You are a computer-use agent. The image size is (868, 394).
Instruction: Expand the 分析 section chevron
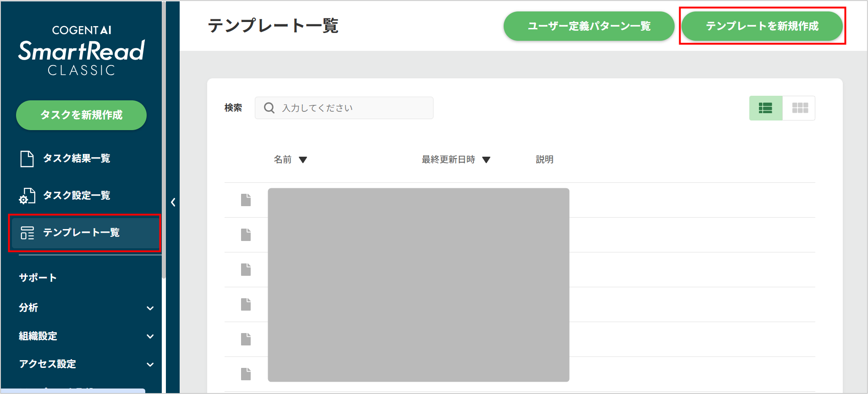tap(150, 308)
